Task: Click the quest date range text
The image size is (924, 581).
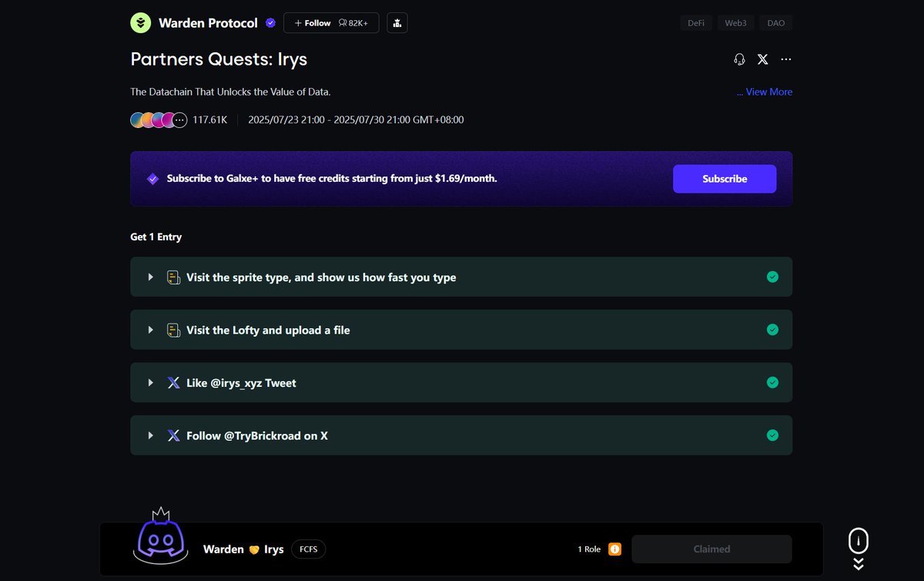Action: pyautogui.click(x=356, y=120)
